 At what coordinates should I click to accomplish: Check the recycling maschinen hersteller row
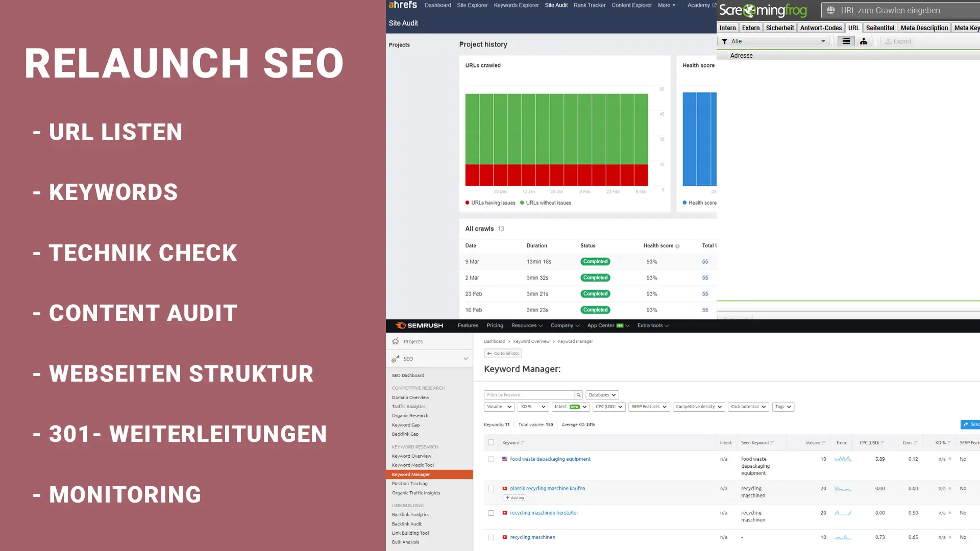coord(491,513)
